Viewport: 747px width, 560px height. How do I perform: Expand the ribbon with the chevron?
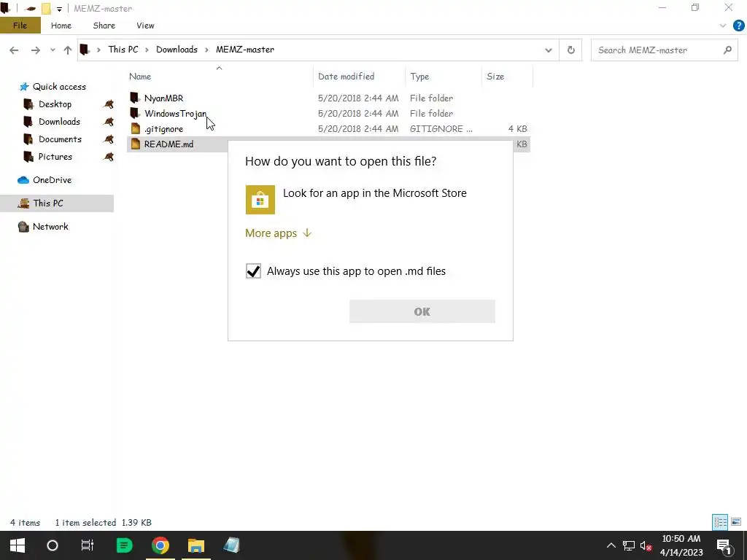click(723, 26)
